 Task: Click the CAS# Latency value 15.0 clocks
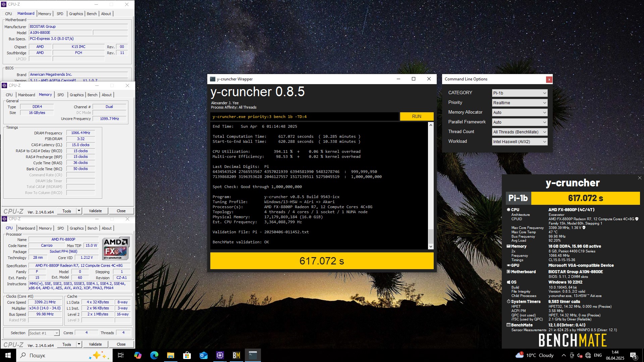point(80,145)
